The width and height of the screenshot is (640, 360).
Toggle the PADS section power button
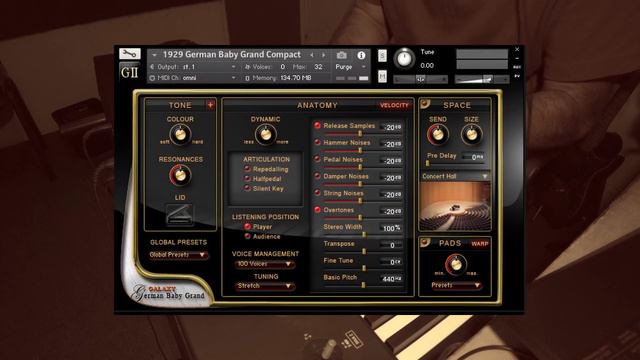tap(425, 242)
